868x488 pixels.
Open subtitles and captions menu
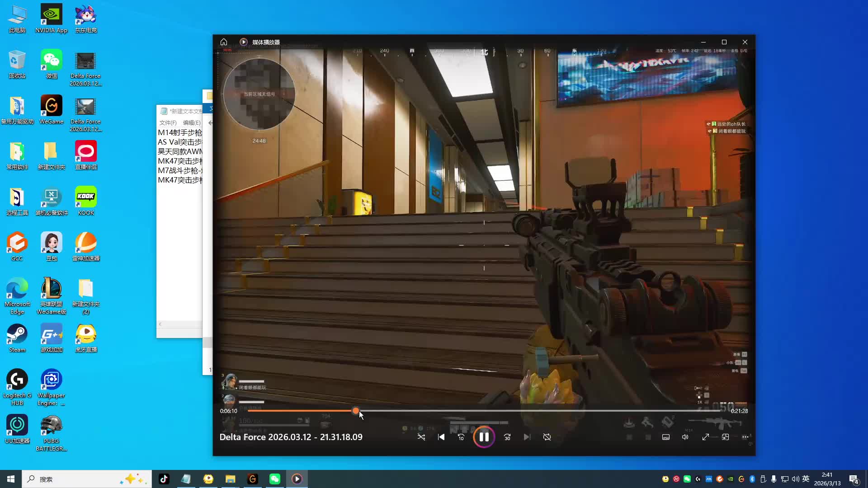[666, 437]
